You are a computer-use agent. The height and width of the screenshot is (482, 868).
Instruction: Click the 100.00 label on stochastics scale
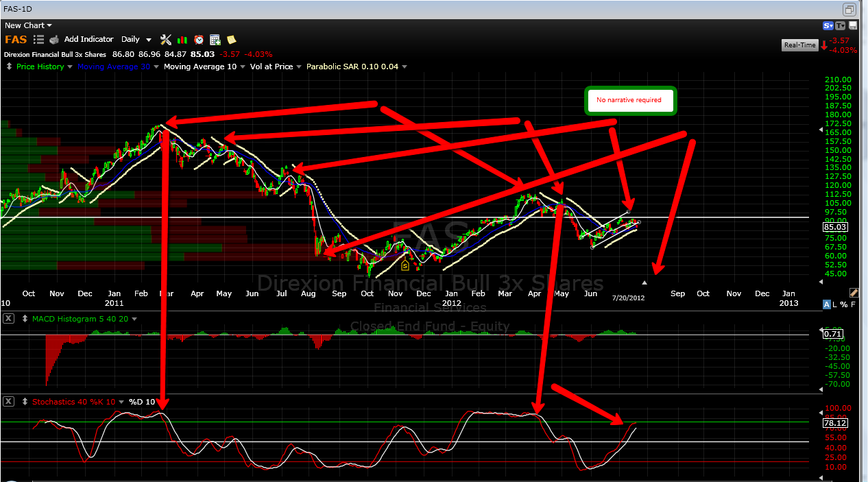(839, 408)
